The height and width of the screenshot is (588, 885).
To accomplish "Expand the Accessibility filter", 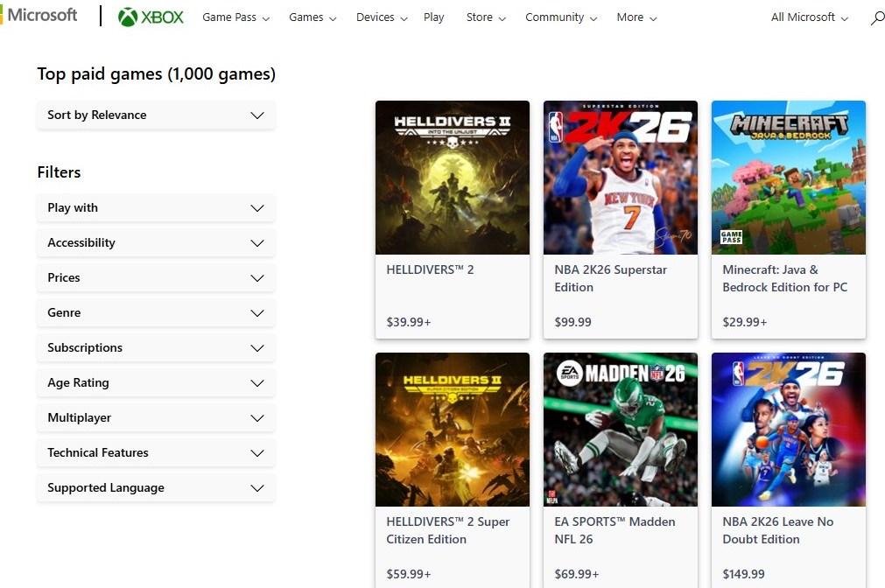I will click(x=156, y=242).
